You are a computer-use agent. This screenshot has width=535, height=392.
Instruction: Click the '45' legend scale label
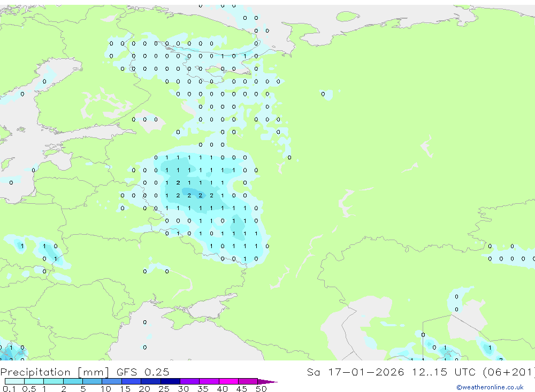tap(242, 389)
